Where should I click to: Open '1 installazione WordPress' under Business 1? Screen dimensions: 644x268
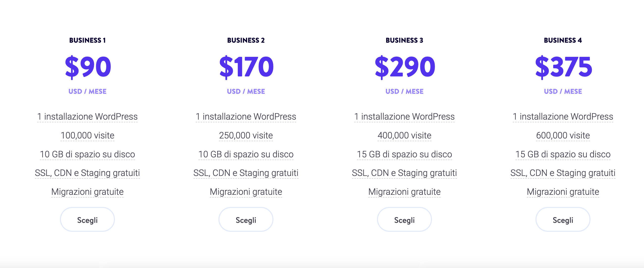point(87,116)
